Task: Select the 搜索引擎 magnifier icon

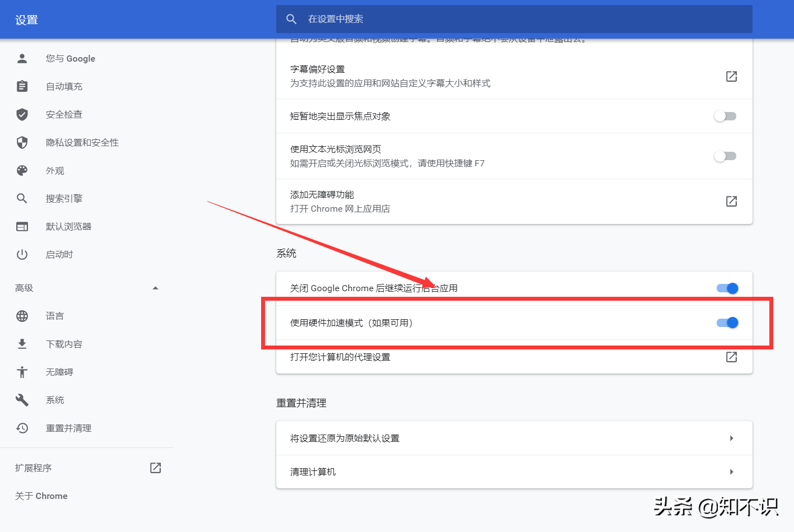Action: 22,198
